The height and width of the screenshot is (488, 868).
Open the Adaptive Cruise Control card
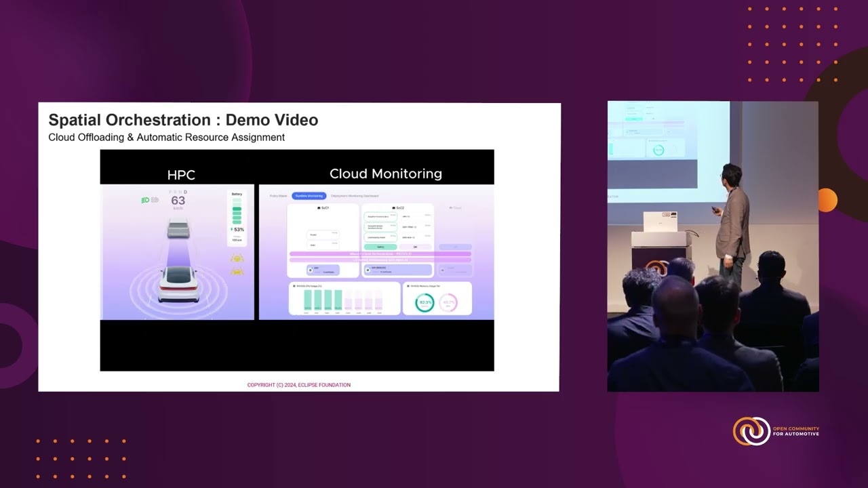(380, 217)
